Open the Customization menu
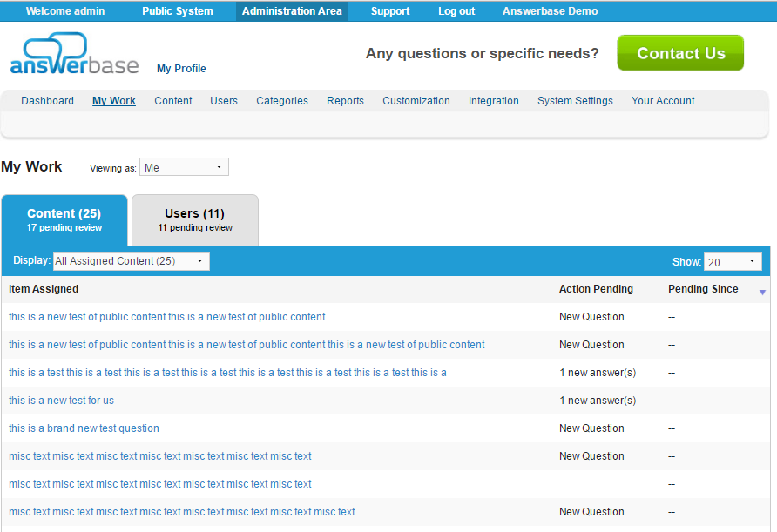777x532 pixels. (x=416, y=100)
